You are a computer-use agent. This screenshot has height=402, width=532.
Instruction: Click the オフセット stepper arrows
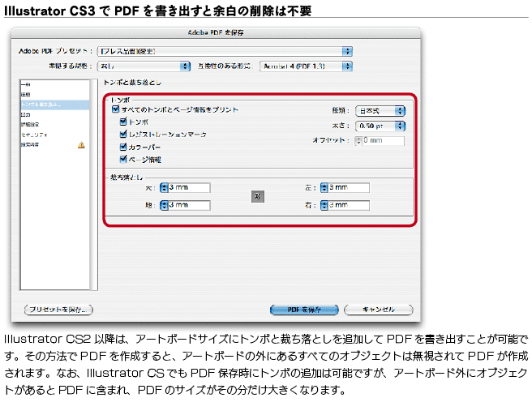click(x=358, y=141)
